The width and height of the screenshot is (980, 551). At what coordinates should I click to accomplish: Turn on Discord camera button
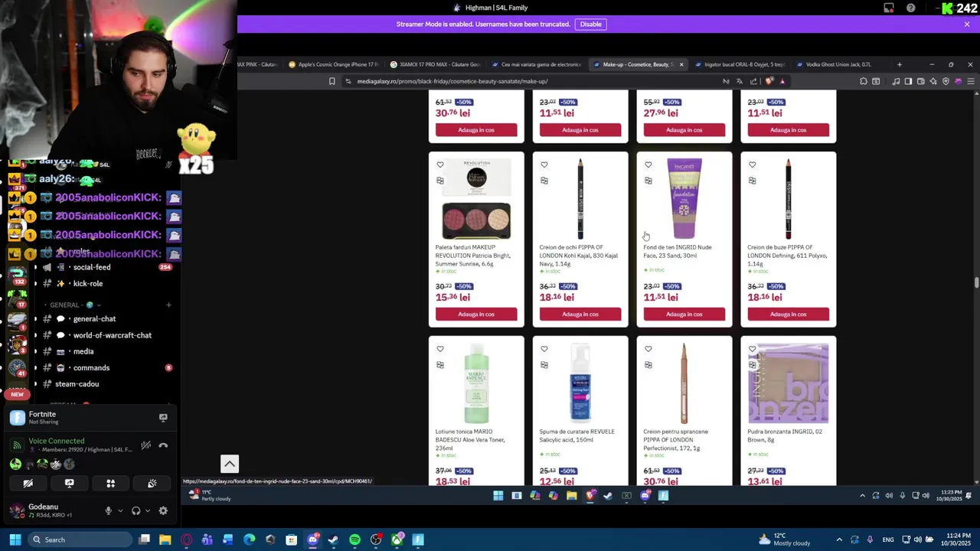point(28,483)
